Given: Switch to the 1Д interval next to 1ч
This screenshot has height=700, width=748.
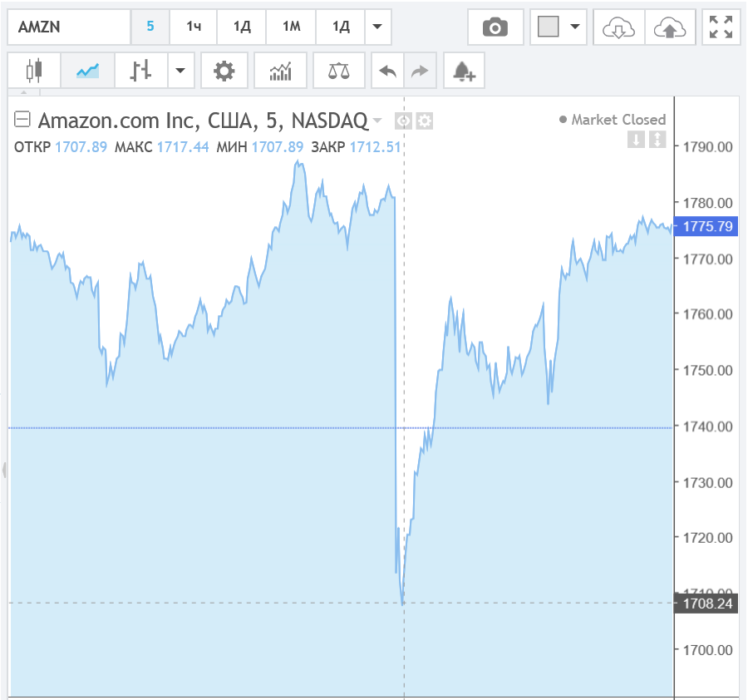Looking at the screenshot, I should pos(242,27).
